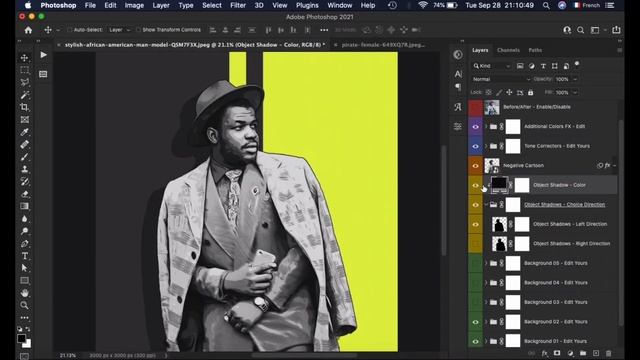
Task: Open the layer filter Kind dropdown
Action: (x=491, y=66)
